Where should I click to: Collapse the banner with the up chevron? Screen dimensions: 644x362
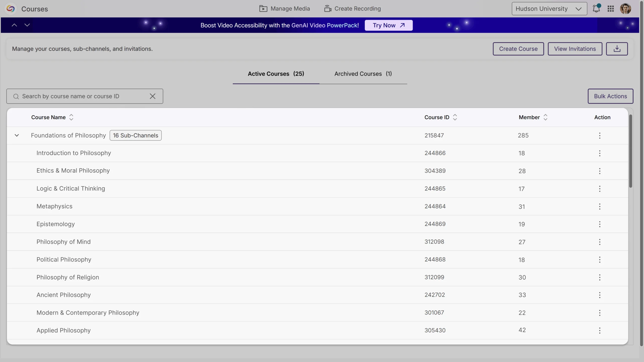tap(14, 25)
